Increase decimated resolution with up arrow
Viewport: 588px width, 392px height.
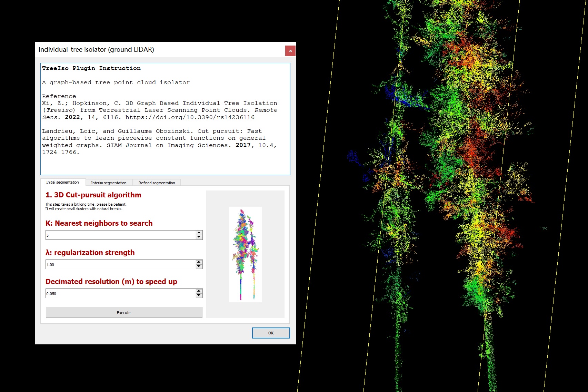coord(199,291)
